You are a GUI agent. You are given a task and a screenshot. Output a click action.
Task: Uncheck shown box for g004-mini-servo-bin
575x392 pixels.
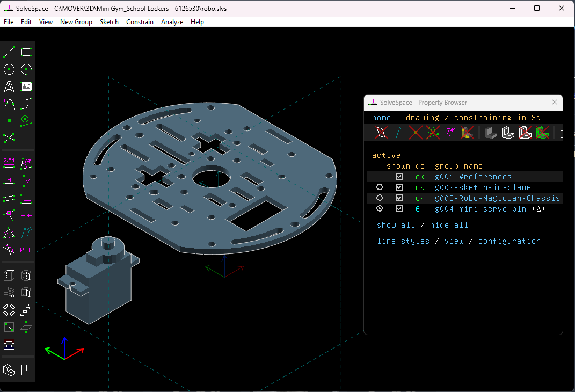coord(399,209)
